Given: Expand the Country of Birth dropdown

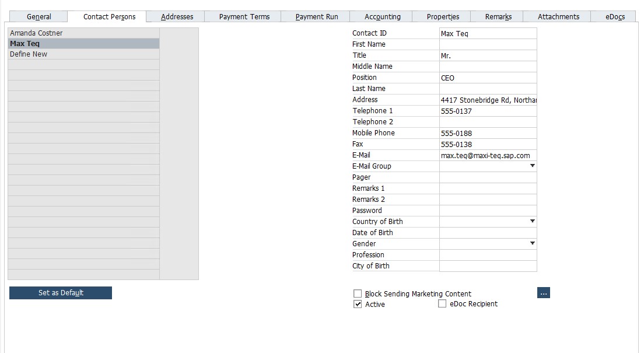Looking at the screenshot, I should [532, 222].
